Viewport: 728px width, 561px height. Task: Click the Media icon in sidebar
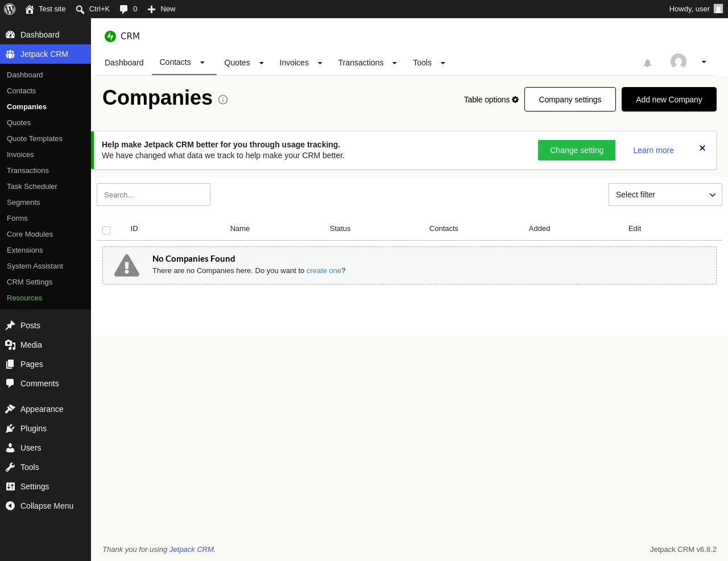[10, 345]
